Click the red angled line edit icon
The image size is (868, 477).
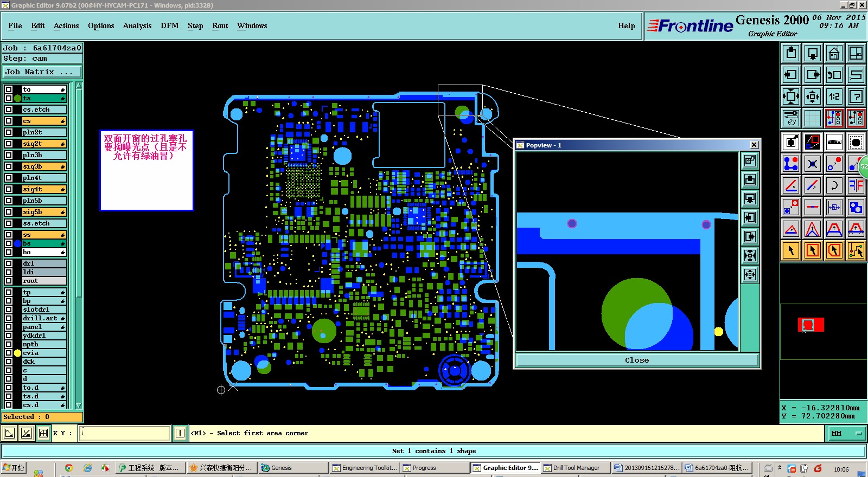(791, 185)
